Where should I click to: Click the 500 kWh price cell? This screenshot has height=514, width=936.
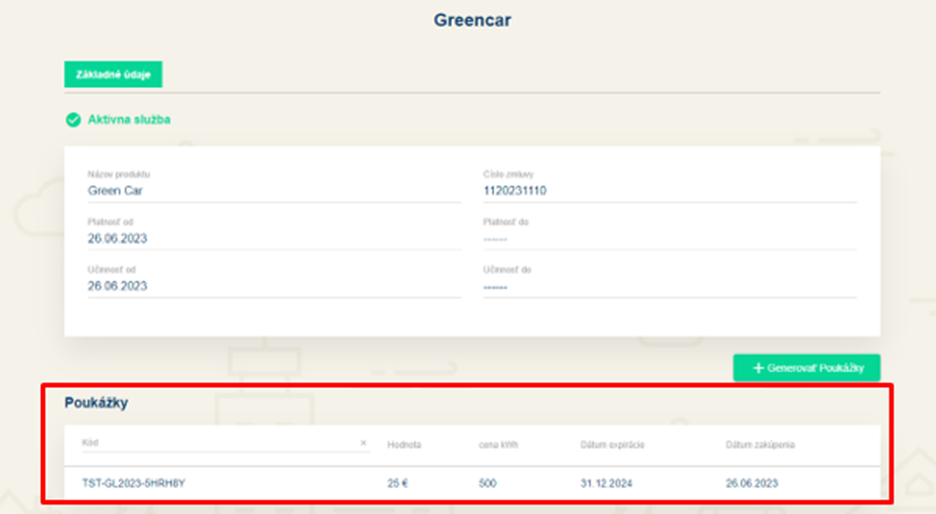[x=487, y=483]
